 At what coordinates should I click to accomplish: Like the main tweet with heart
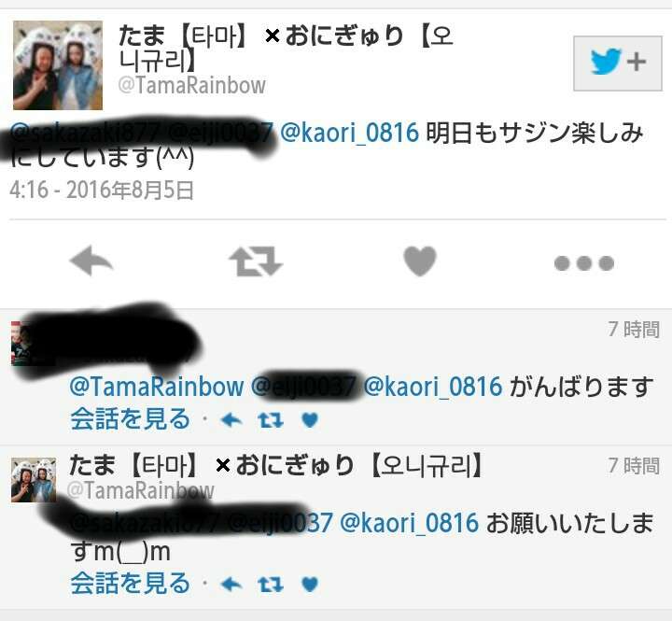point(420,261)
